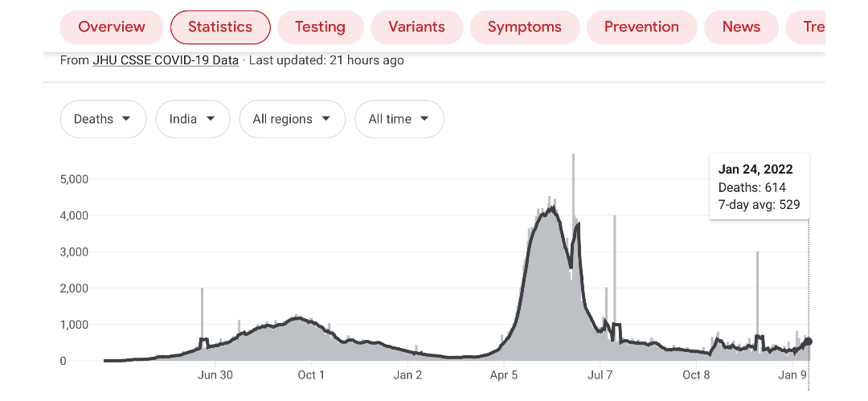Expand the Deaths metric dropdown

click(103, 119)
